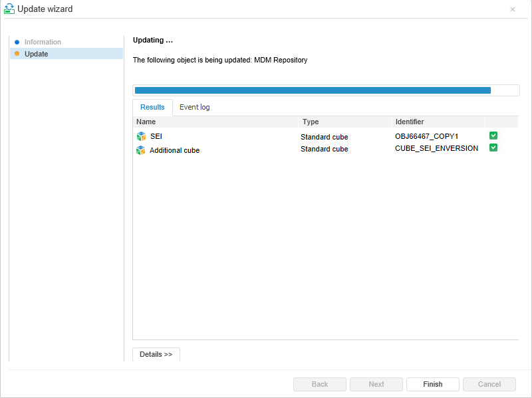Click the Update wizard title icon

click(x=9, y=9)
